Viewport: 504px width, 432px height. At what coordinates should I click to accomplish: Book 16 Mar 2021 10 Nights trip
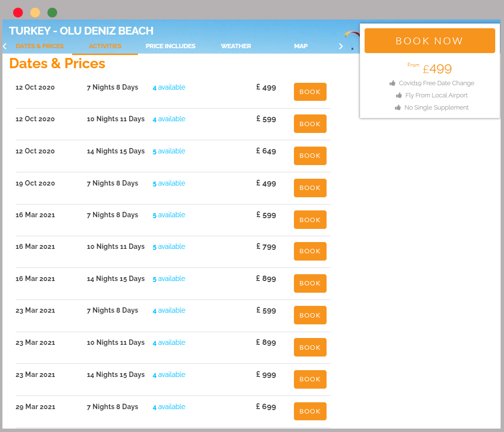310,251
